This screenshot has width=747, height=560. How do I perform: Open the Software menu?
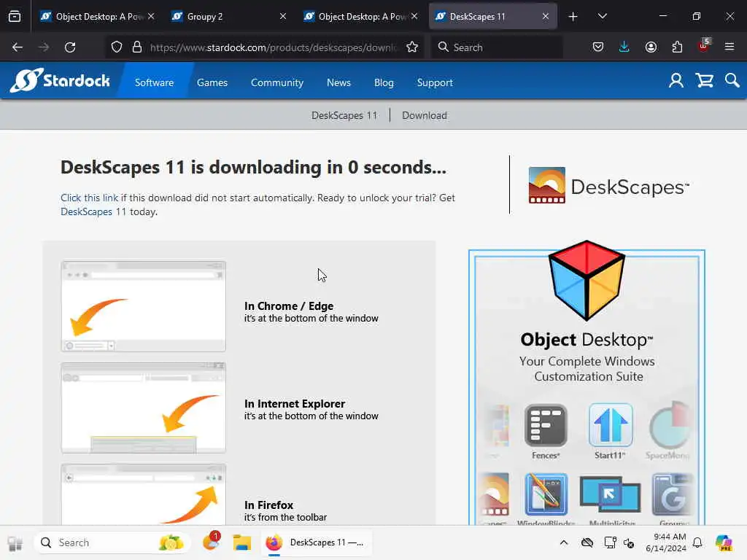(x=155, y=82)
